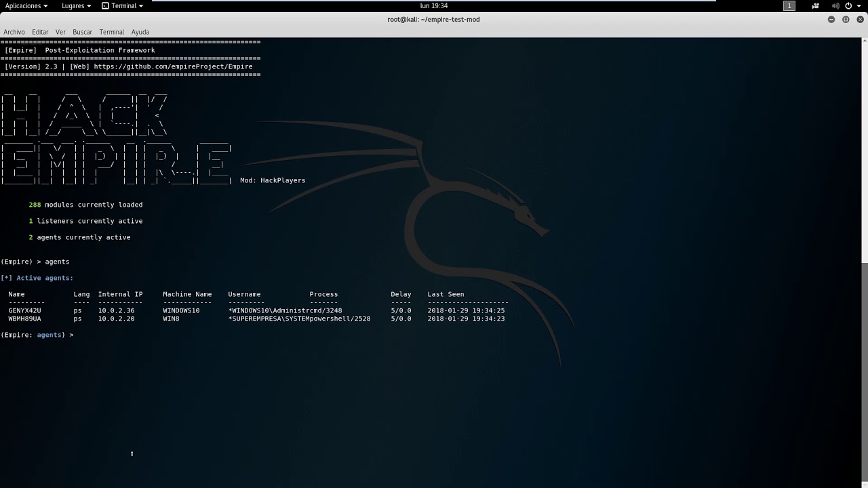This screenshot has width=868, height=488.
Task: Open the Editar menu
Action: (x=40, y=32)
